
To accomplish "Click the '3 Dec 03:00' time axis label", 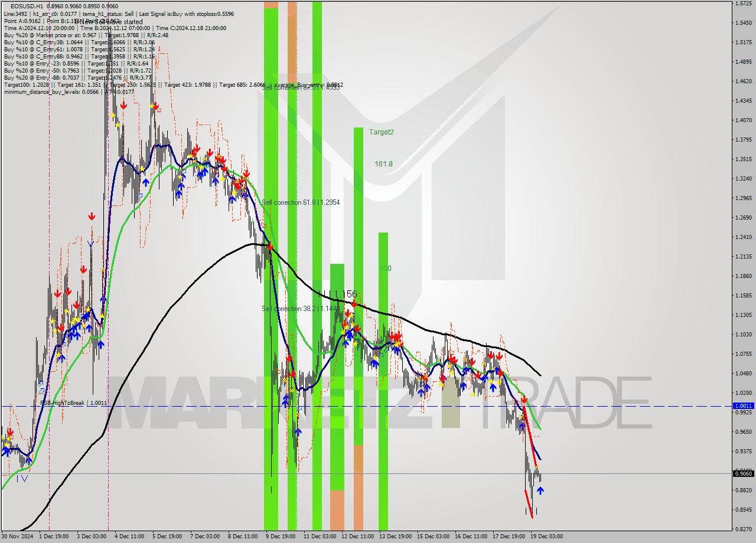I will pyautogui.click(x=92, y=537).
